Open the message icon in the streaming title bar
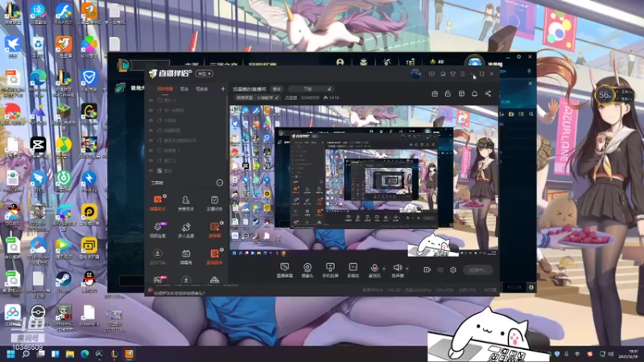 tap(431, 74)
